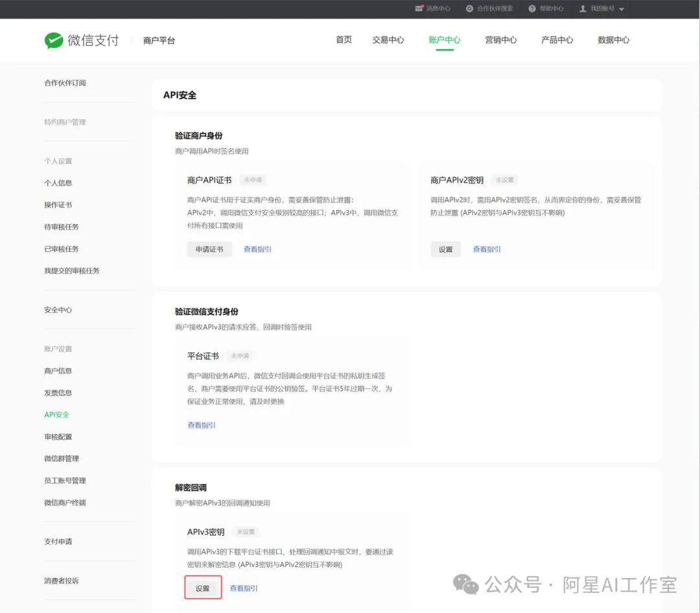Open the 消息中心 envelope icon

click(x=419, y=8)
